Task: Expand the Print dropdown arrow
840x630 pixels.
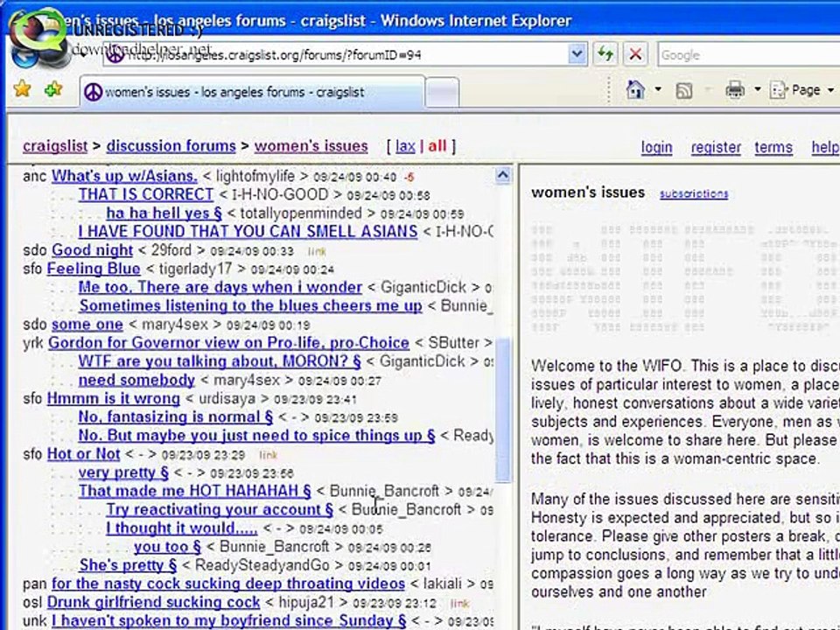Action: [758, 90]
